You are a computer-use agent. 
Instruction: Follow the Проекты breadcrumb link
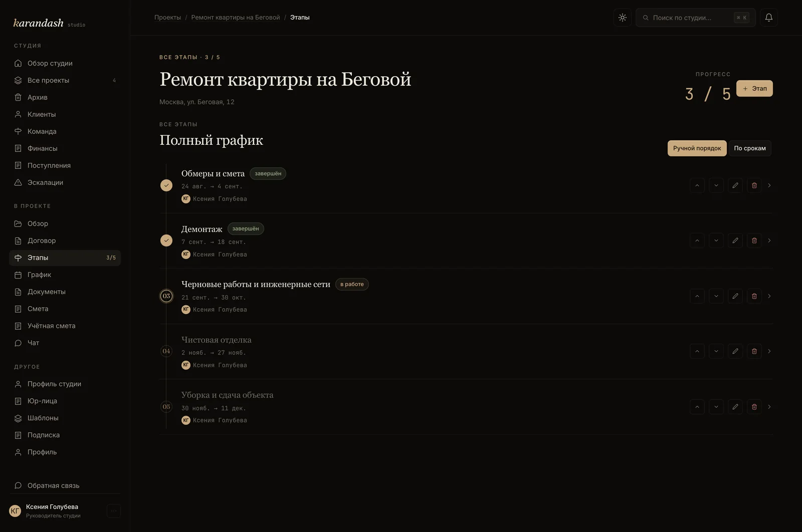pos(167,18)
